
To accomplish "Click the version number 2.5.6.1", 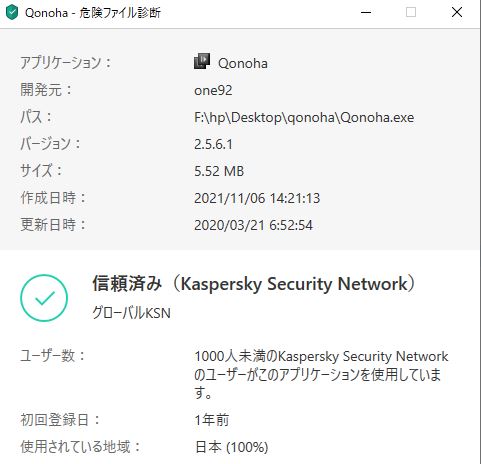I will pos(213,144).
